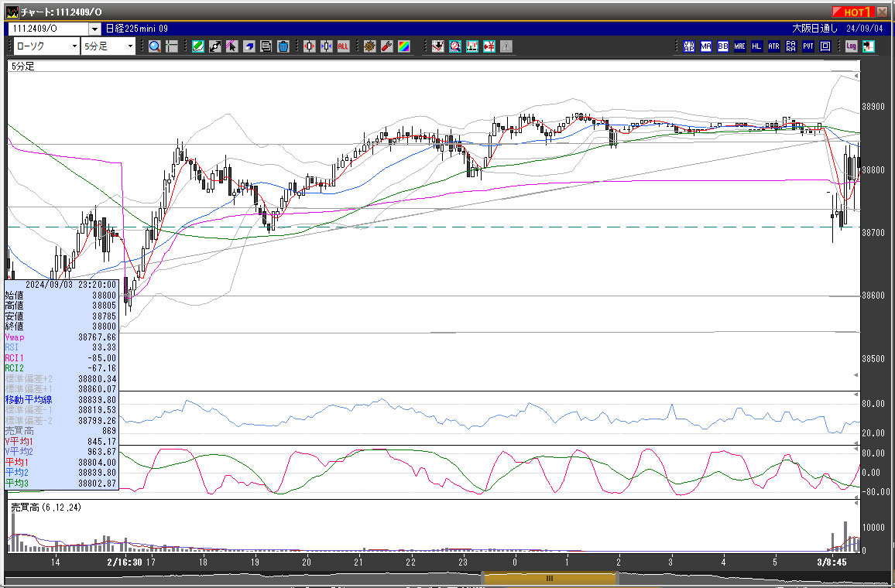Screen dimensions: 895x588
Task: Click the small arrow at price panel top-right
Action: click(856, 76)
